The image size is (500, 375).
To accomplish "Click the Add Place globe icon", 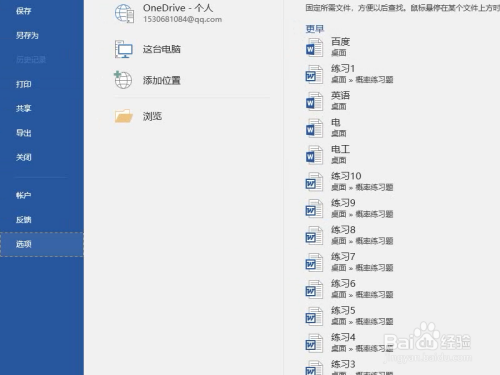I will point(123,80).
